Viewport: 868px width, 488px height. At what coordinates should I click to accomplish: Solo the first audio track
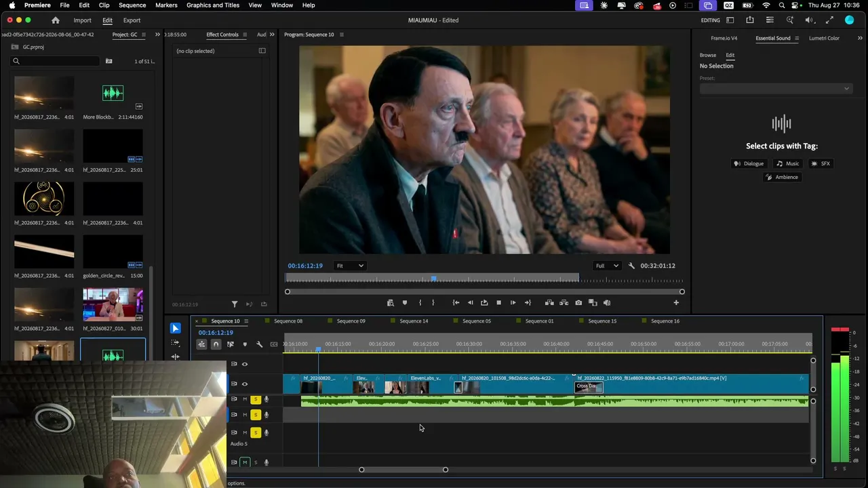click(x=256, y=399)
